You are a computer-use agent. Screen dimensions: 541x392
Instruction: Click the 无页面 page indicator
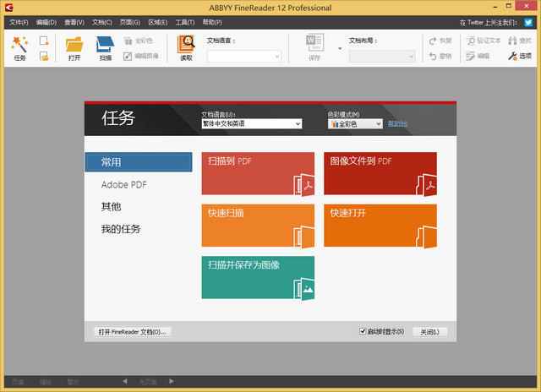[148, 382]
